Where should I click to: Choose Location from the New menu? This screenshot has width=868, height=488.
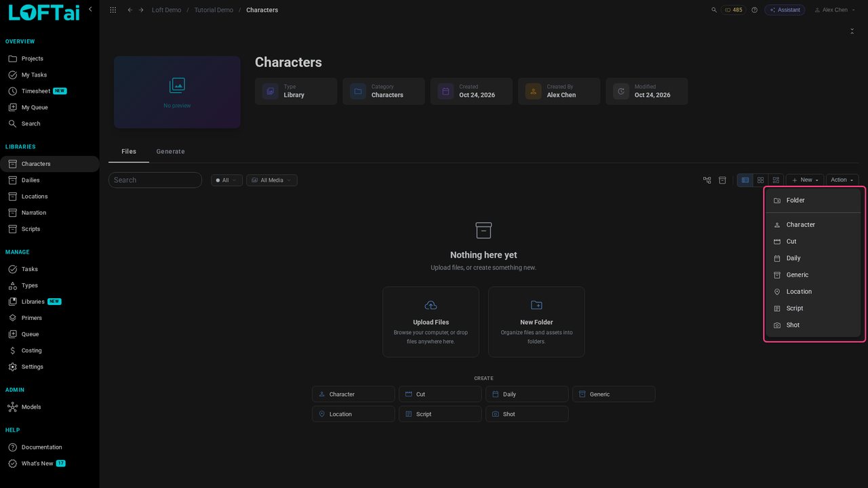pos(813,292)
